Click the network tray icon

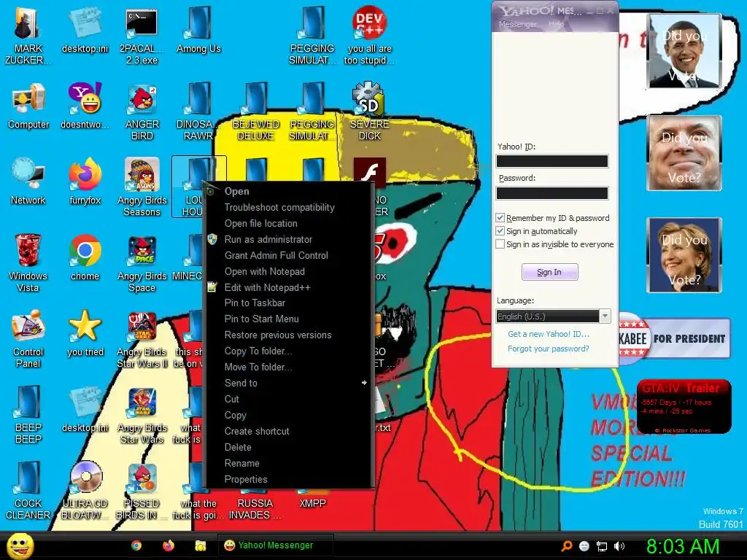coord(602,546)
